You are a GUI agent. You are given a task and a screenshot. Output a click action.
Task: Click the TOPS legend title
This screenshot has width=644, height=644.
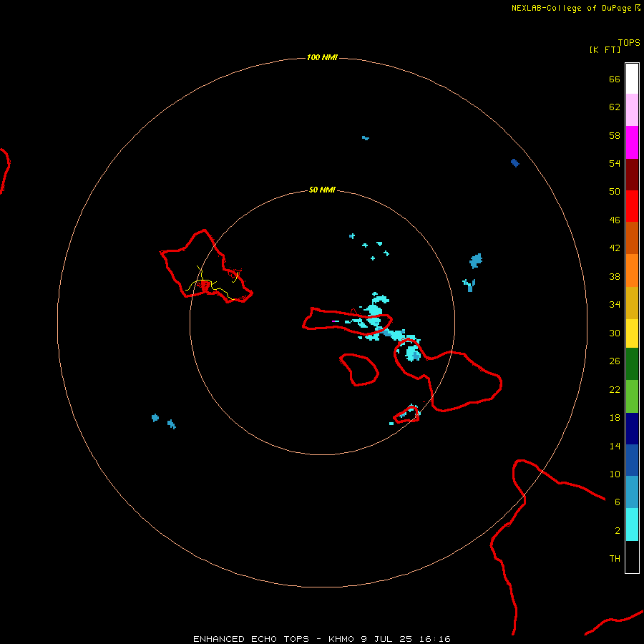click(629, 42)
